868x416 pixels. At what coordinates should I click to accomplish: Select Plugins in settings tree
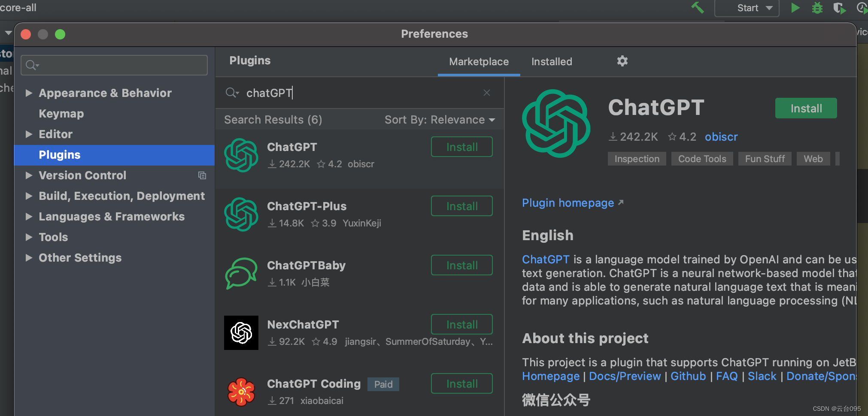pos(114,155)
